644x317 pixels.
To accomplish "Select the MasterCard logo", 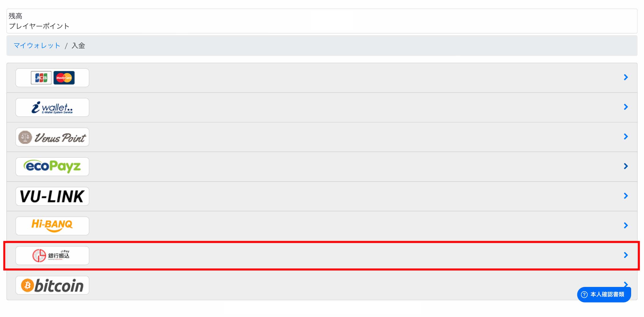I will pyautogui.click(x=64, y=78).
